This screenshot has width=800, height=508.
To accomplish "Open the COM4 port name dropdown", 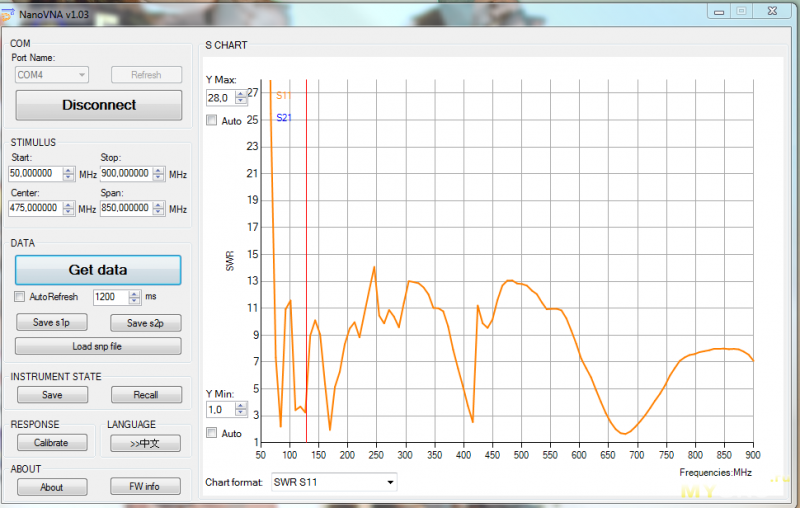I will click(x=52, y=75).
